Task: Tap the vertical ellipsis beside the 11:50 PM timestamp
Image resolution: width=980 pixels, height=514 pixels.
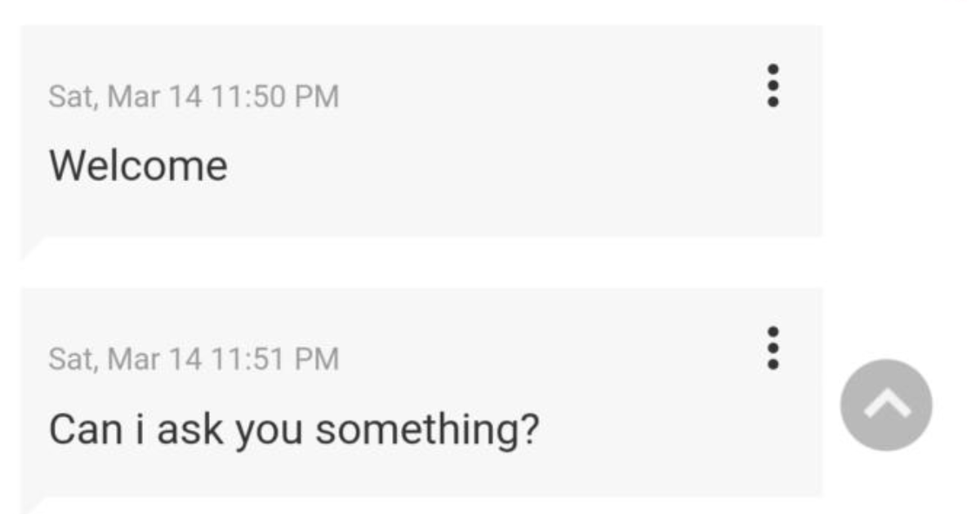Action: pyautogui.click(x=771, y=85)
